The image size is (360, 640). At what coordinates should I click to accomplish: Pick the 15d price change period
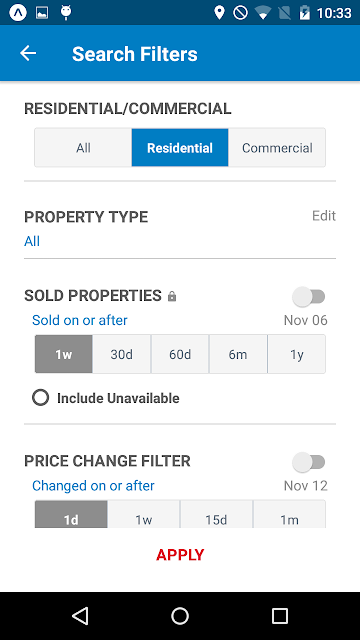(x=216, y=516)
